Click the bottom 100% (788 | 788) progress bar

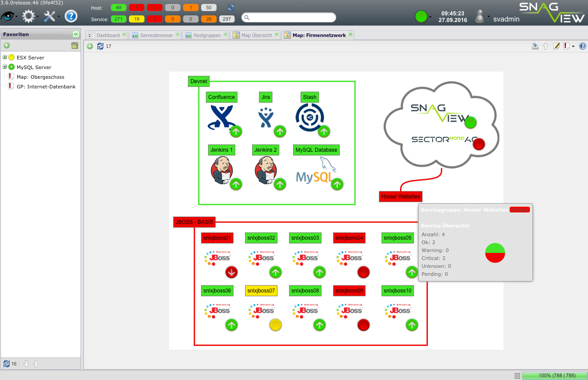point(555,376)
